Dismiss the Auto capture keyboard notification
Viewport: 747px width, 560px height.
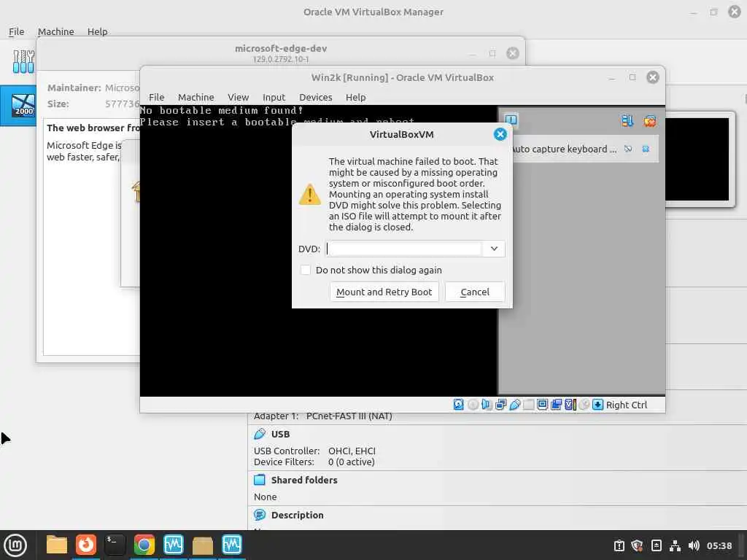[646, 149]
